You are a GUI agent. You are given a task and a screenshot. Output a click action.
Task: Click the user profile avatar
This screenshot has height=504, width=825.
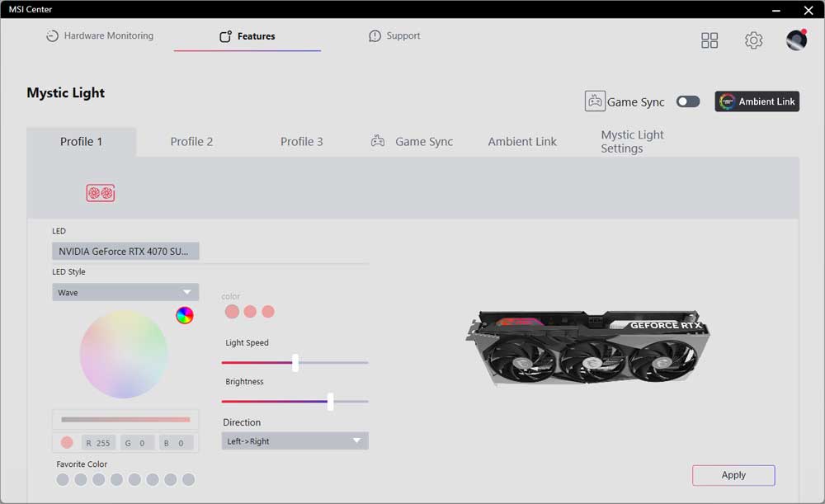point(796,40)
